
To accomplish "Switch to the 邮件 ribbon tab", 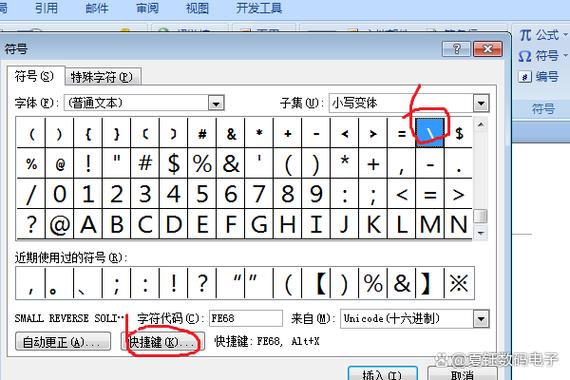I will 97,8.
